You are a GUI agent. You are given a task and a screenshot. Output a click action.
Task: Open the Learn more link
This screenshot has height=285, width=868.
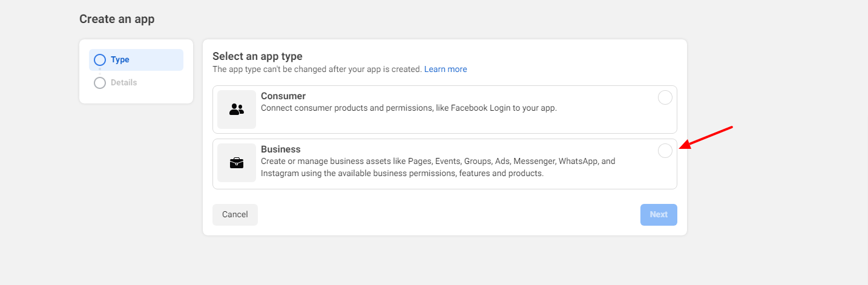[446, 70]
